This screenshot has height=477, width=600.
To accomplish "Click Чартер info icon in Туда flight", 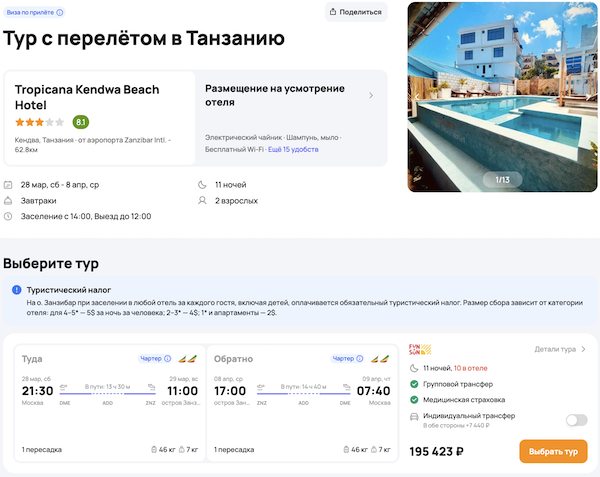I will (x=167, y=358).
